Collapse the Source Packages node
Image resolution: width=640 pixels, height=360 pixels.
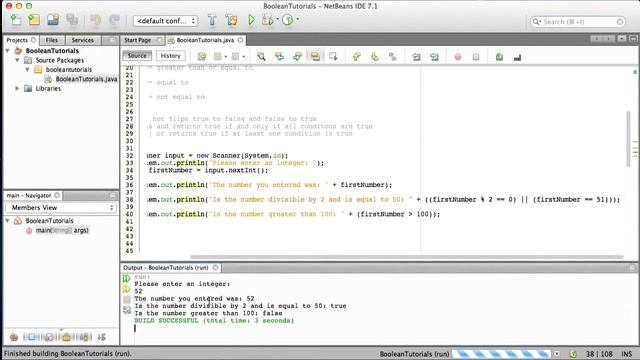click(18, 60)
